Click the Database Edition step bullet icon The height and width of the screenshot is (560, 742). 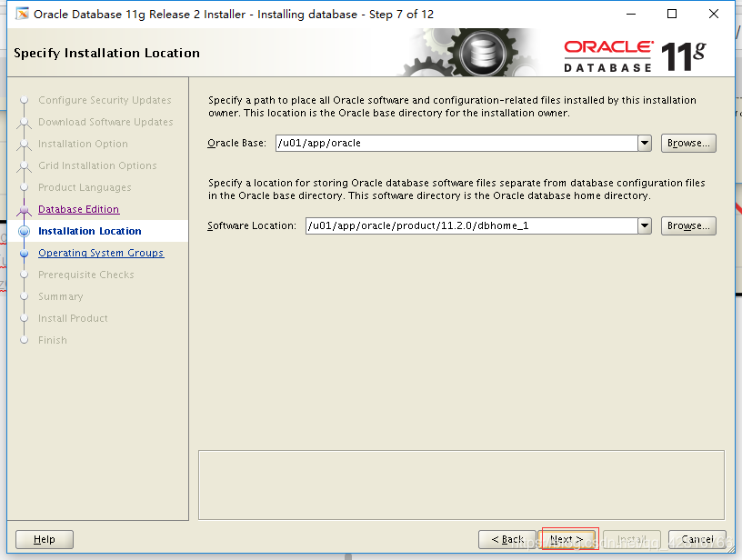(25, 209)
